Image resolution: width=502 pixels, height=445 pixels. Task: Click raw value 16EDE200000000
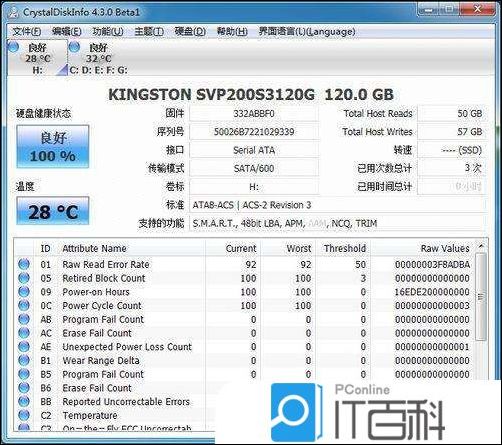432,292
